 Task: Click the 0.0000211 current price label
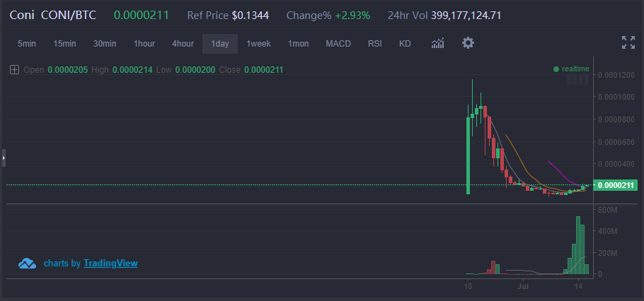617,185
